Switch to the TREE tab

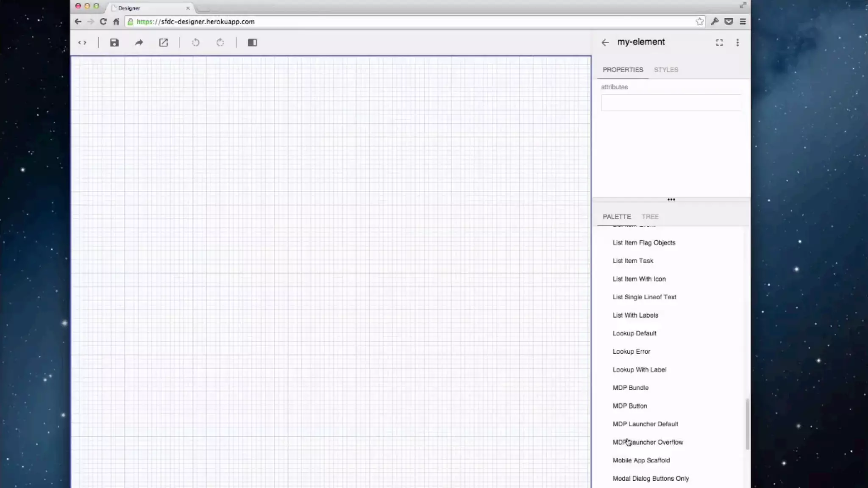coord(650,216)
